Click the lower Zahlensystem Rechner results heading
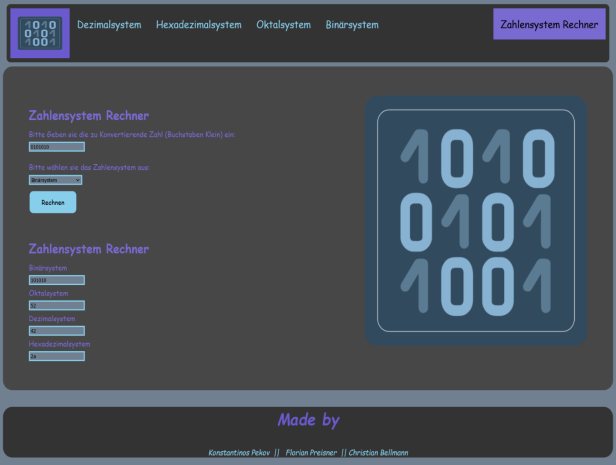 click(x=89, y=249)
